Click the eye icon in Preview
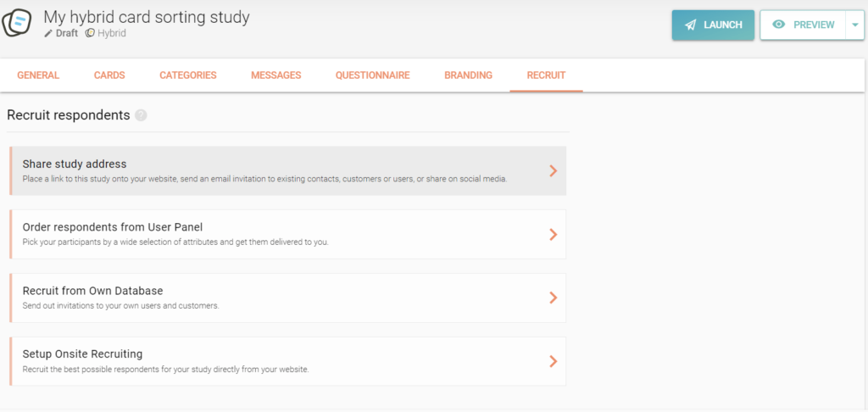Screen dimensions: 868x412 click(778, 25)
